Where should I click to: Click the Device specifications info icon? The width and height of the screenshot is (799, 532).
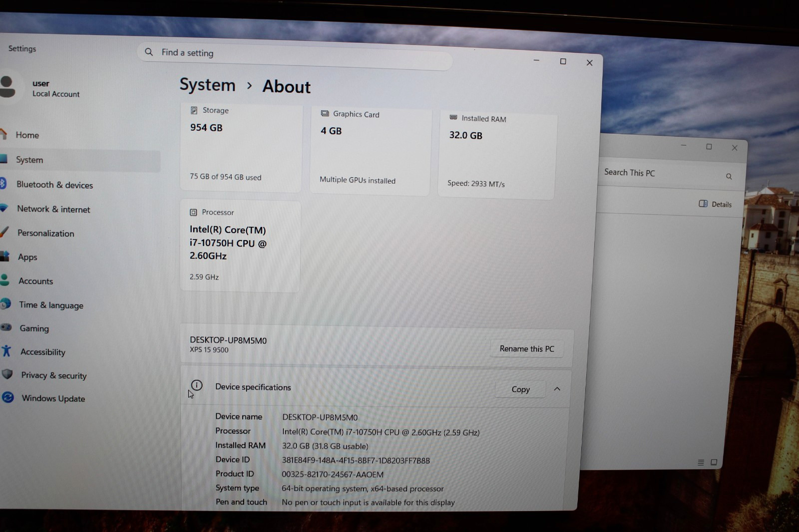pyautogui.click(x=197, y=385)
